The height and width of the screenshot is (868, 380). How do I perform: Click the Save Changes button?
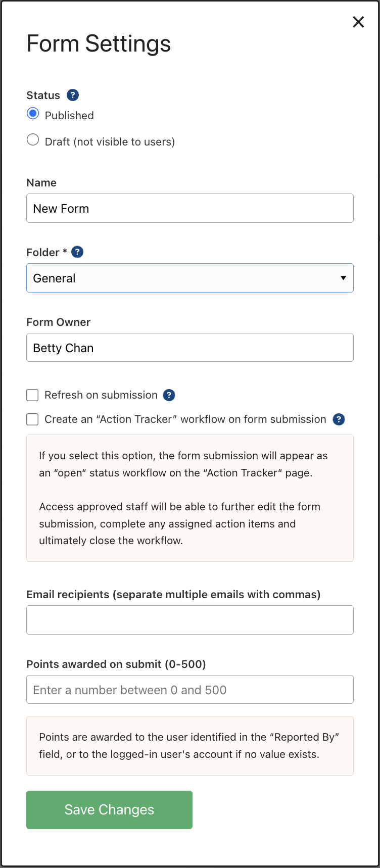(x=109, y=810)
